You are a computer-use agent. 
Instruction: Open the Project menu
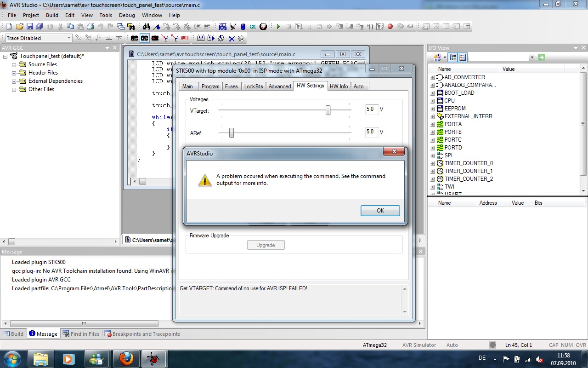(31, 15)
